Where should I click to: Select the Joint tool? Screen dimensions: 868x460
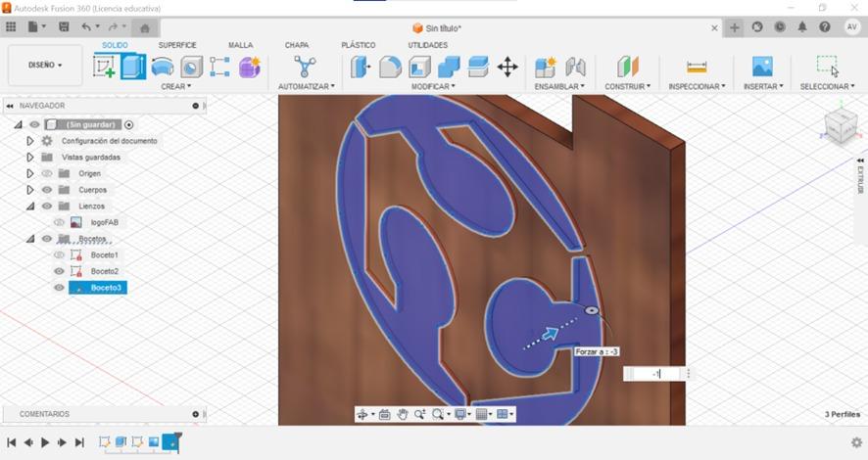[575, 67]
